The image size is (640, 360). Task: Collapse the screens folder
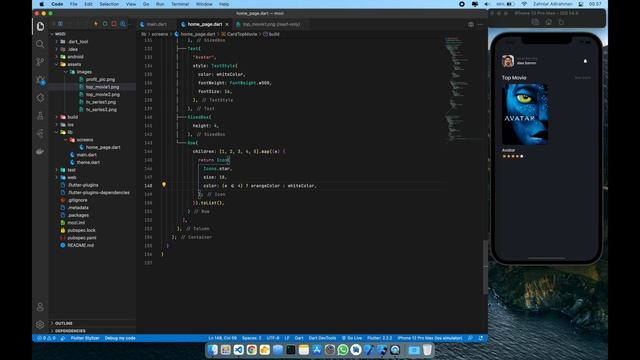click(81, 140)
